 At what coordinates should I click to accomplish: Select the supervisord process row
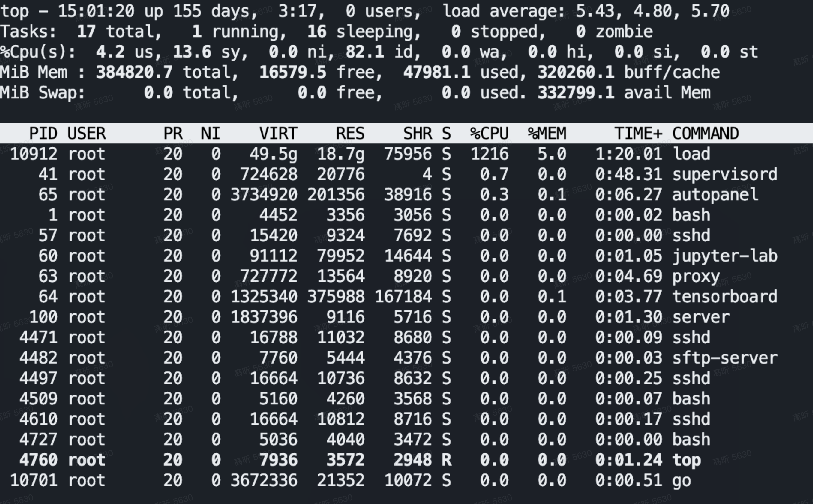(400, 174)
